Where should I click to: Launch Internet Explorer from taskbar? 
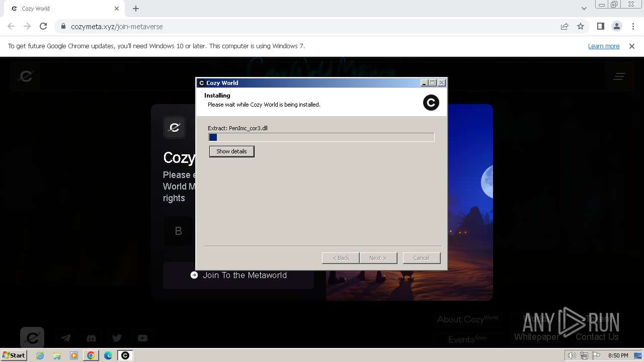coord(40,355)
